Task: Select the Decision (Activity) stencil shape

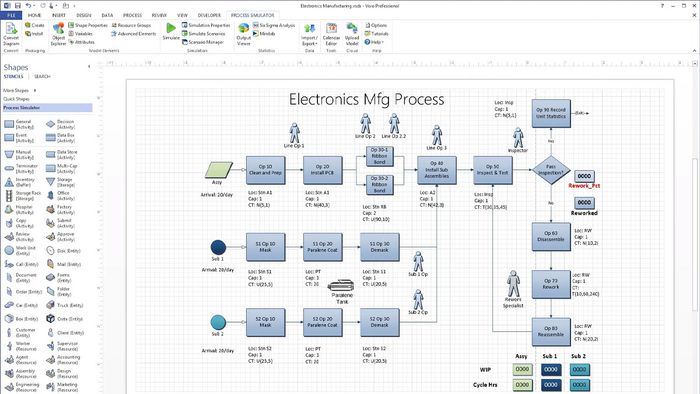Action: (x=61, y=124)
